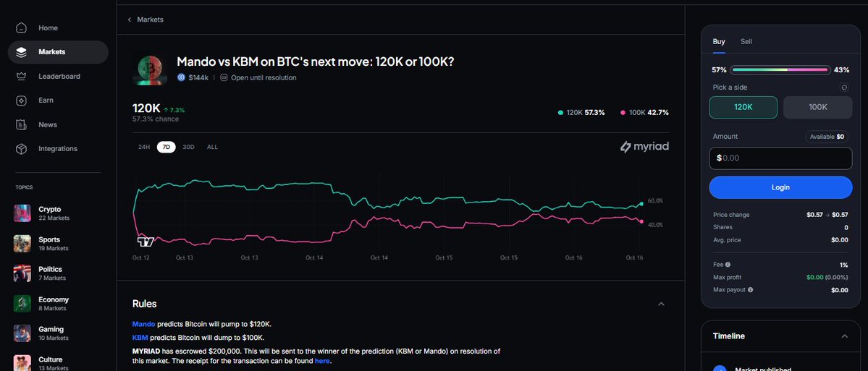Go back via the Markets breadcrumb

(x=150, y=20)
